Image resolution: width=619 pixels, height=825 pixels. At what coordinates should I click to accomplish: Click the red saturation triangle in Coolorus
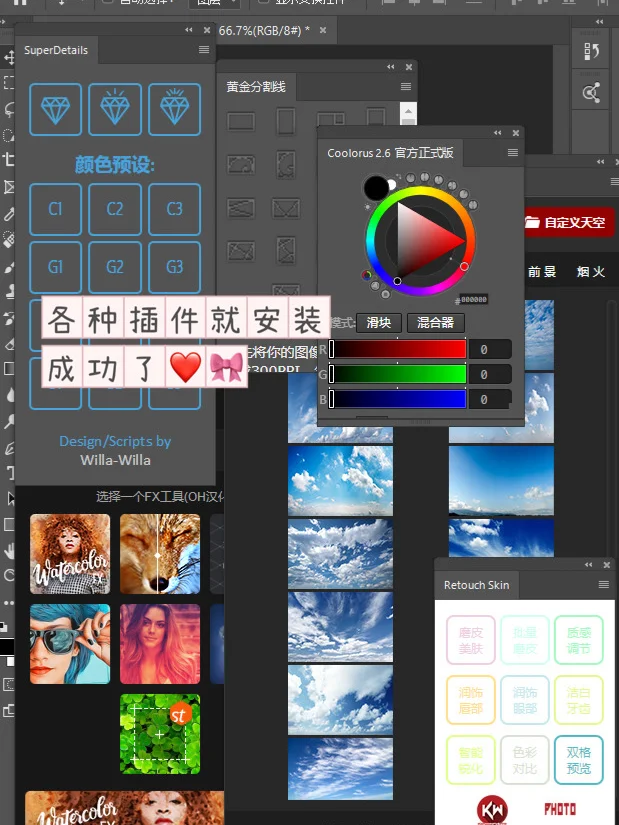428,239
